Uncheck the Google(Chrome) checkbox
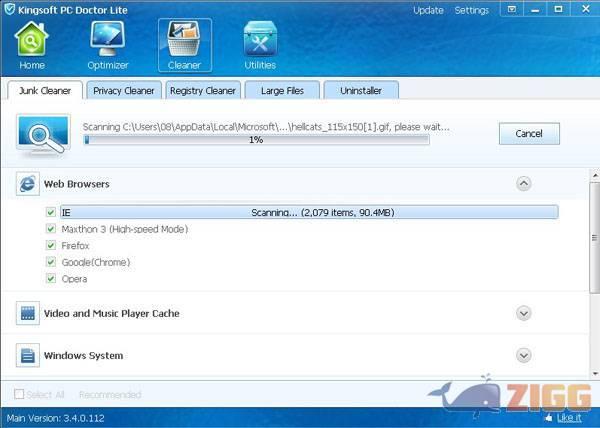This screenshot has width=600, height=428. pos(51,262)
